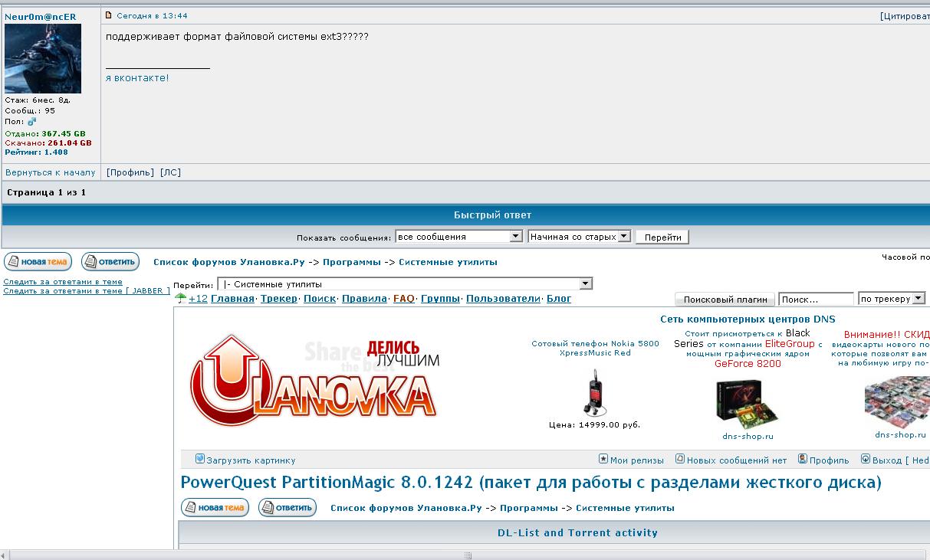
Task: Click the upper 'новая тема' button
Action: 38,261
